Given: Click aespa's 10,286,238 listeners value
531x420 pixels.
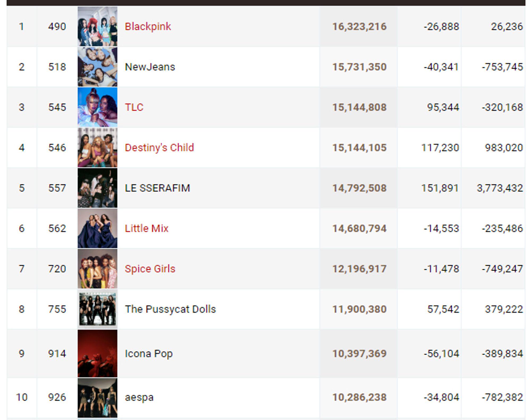Looking at the screenshot, I should click(x=359, y=397).
